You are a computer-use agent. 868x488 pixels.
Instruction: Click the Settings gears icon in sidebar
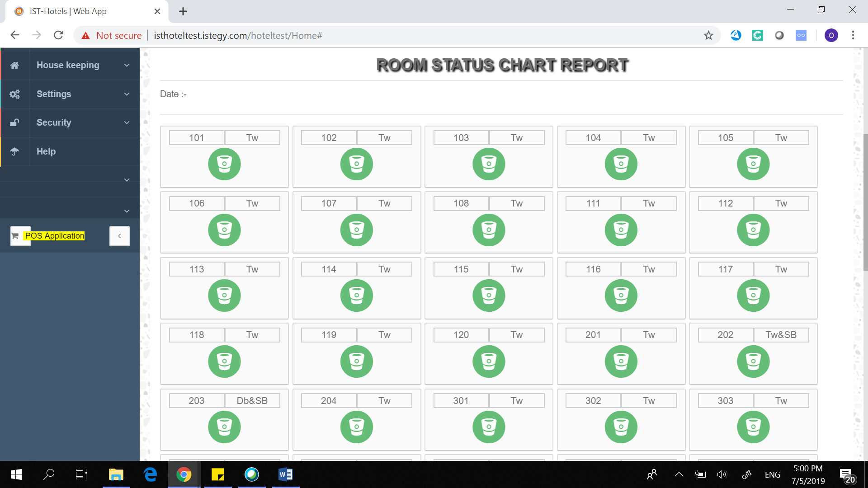point(14,94)
